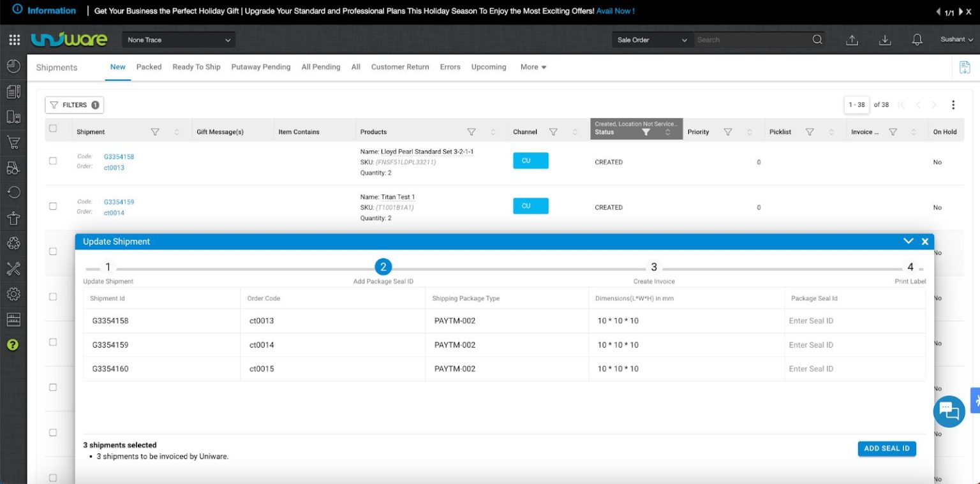Image resolution: width=980 pixels, height=484 pixels.
Task: Open the shopping cart icon in sidebar
Action: [x=13, y=142]
